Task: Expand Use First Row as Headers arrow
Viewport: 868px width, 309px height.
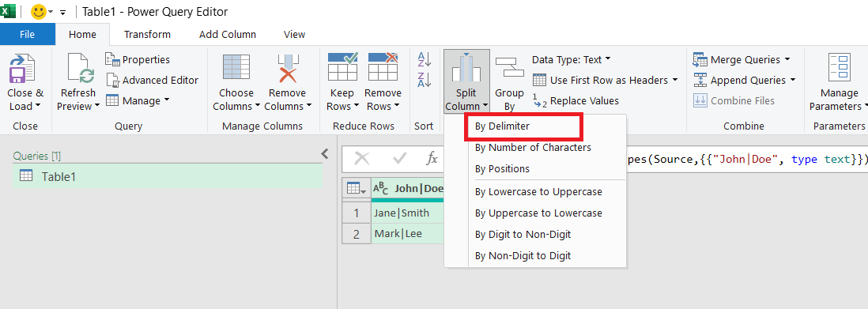Action: pos(675,81)
